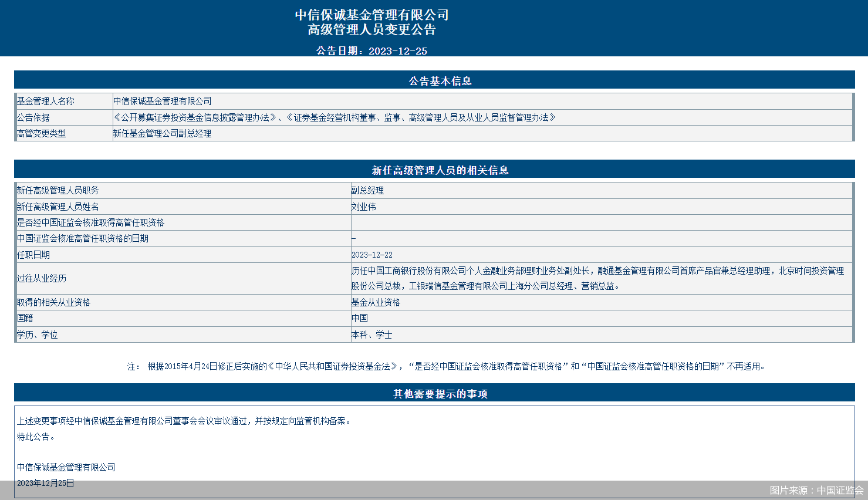Select the 学历、学位 value 本科、学士
This screenshot has height=500, width=868.
367,335
